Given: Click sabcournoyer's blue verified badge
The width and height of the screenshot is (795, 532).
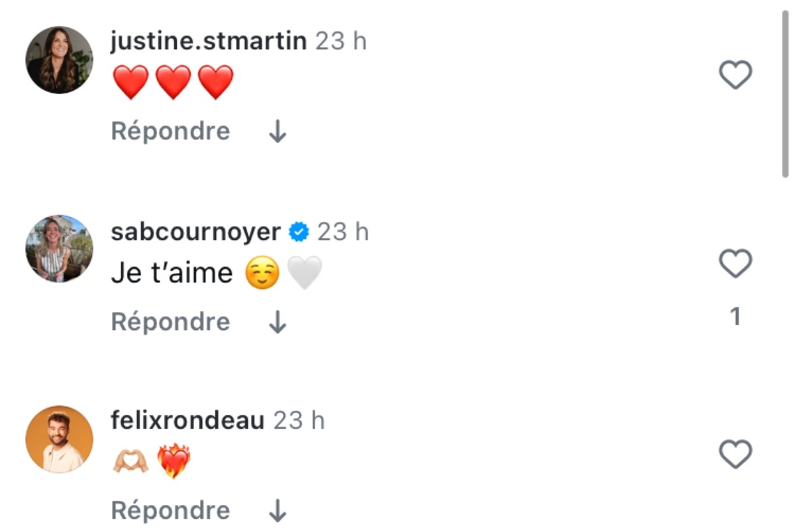Looking at the screenshot, I should [x=299, y=232].
